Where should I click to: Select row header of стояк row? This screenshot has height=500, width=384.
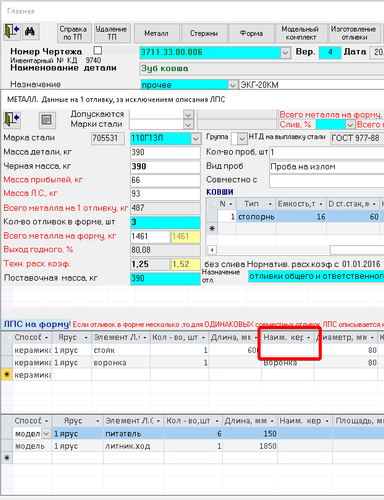pyautogui.click(x=7, y=350)
